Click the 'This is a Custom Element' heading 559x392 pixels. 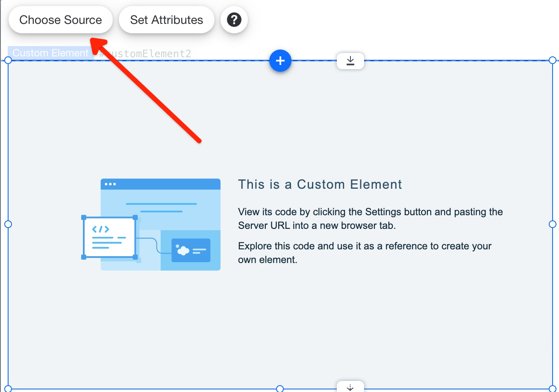(320, 184)
